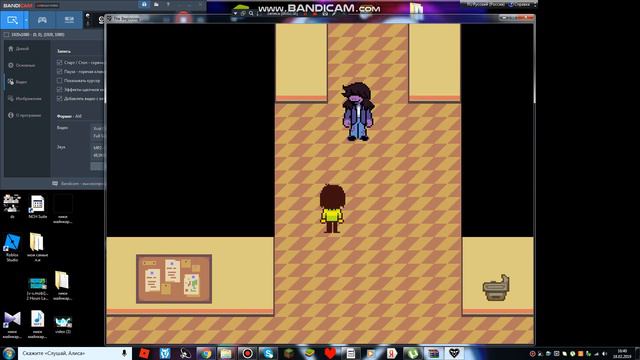Click the water fountain in the game hallway

click(x=496, y=288)
